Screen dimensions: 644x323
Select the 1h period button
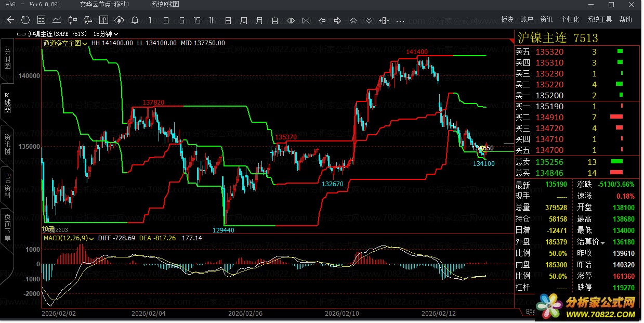(x=213, y=20)
